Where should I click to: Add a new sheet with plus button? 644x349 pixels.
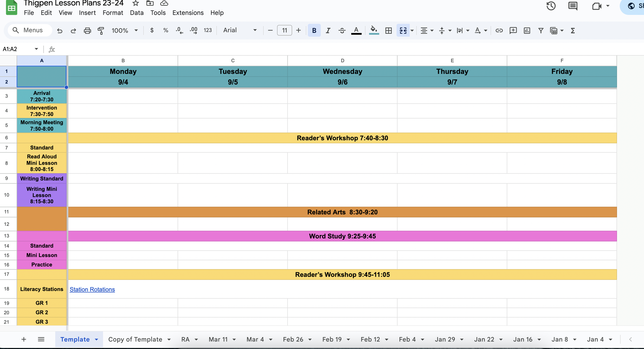coord(24,339)
